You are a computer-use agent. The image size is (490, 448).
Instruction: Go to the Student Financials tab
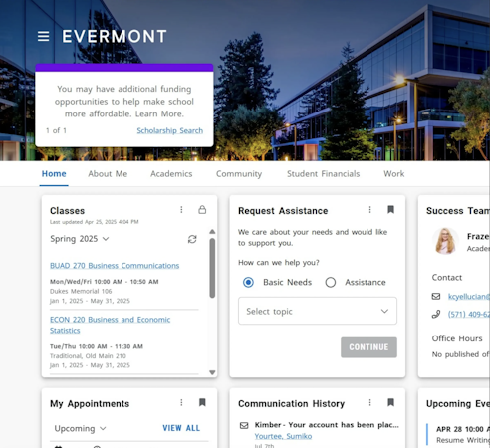(x=323, y=174)
